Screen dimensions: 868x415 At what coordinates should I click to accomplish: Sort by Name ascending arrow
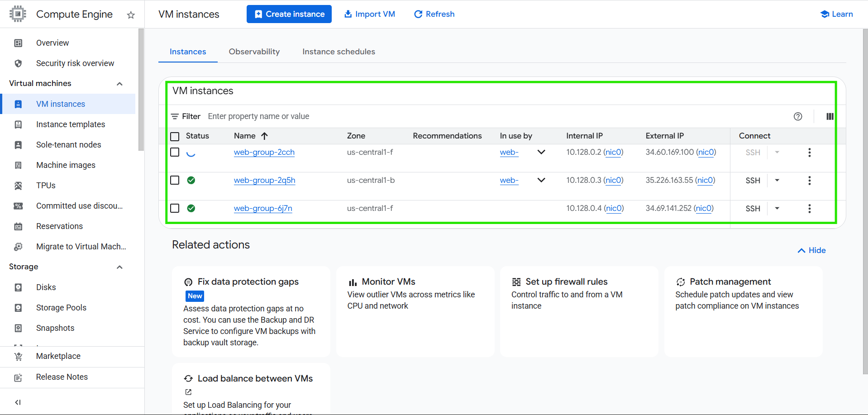coord(265,136)
